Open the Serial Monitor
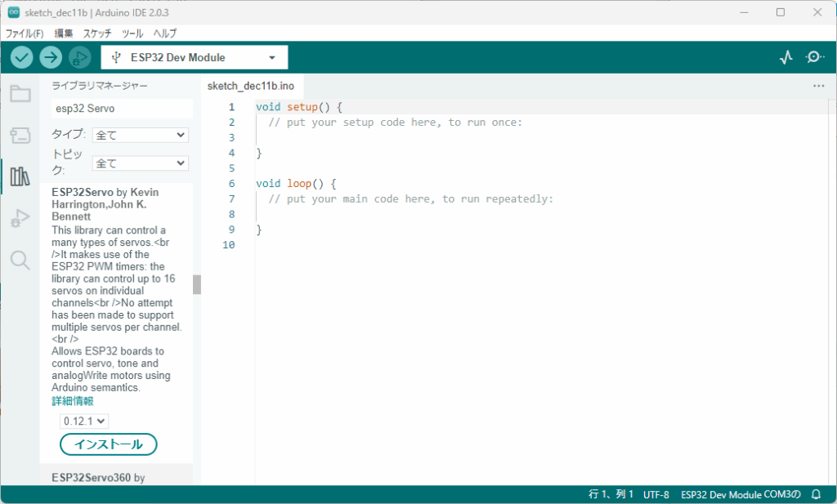 814,57
